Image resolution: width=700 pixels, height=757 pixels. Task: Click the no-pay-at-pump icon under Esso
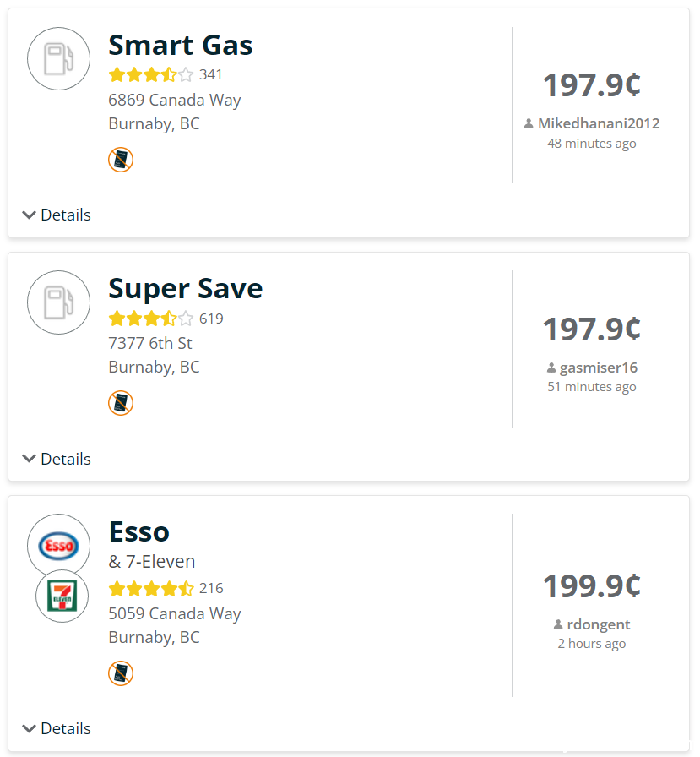coord(121,673)
